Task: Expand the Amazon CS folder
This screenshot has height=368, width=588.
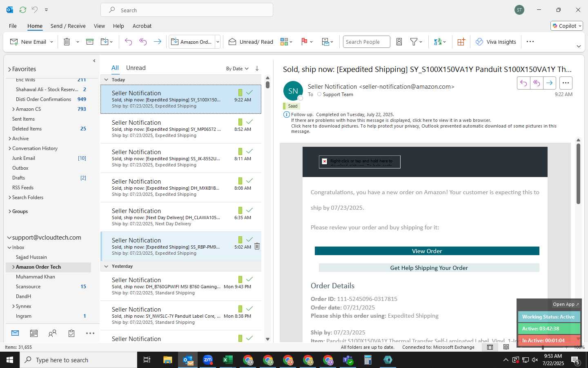Action: [13, 109]
